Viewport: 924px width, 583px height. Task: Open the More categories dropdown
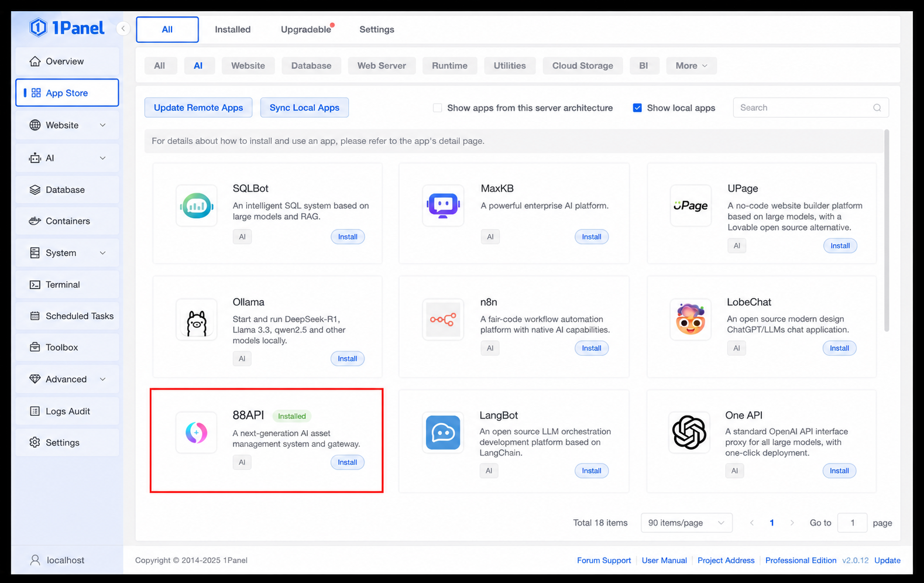[x=692, y=66]
